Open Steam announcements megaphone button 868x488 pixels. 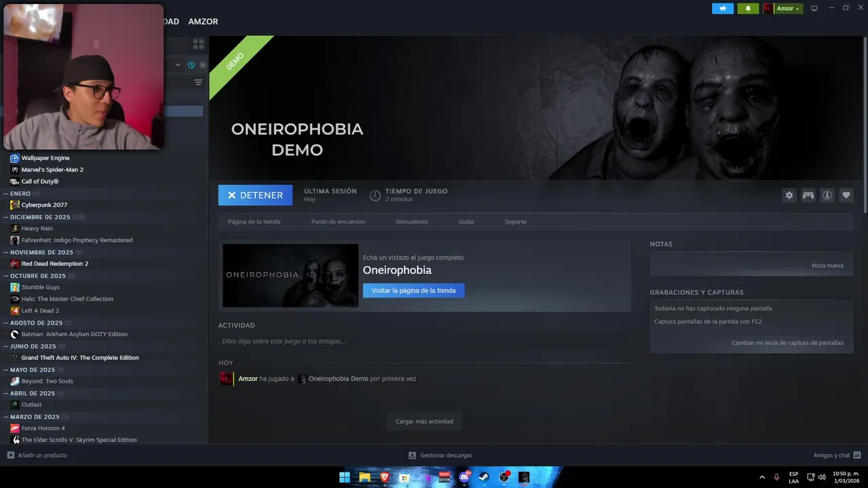[x=722, y=8]
